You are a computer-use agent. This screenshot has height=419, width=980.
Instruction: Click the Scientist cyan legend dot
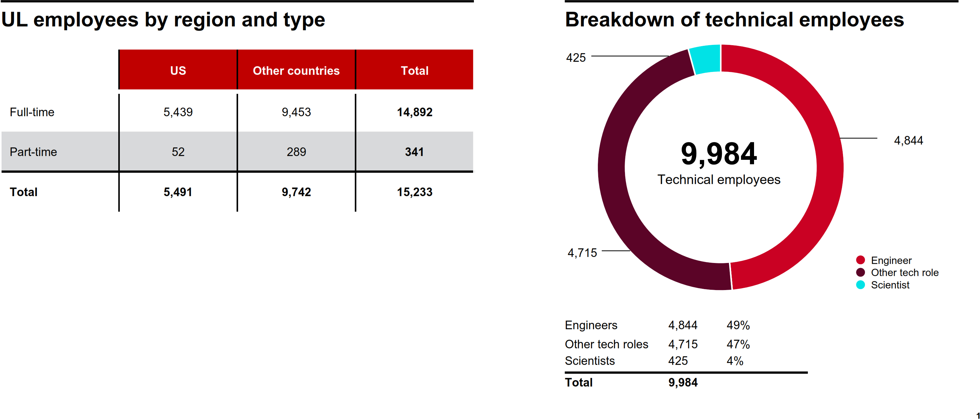point(860,285)
